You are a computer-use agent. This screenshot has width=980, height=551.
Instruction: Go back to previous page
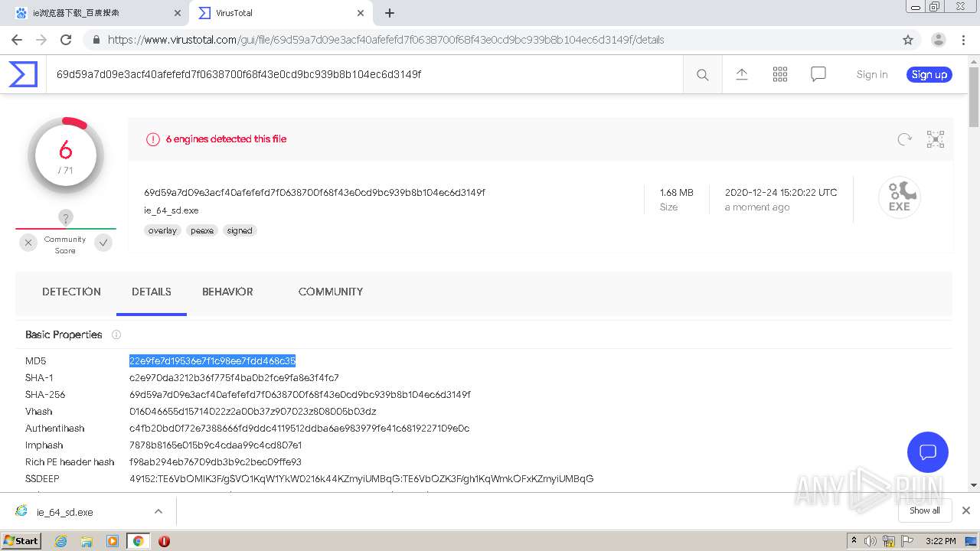(17, 40)
